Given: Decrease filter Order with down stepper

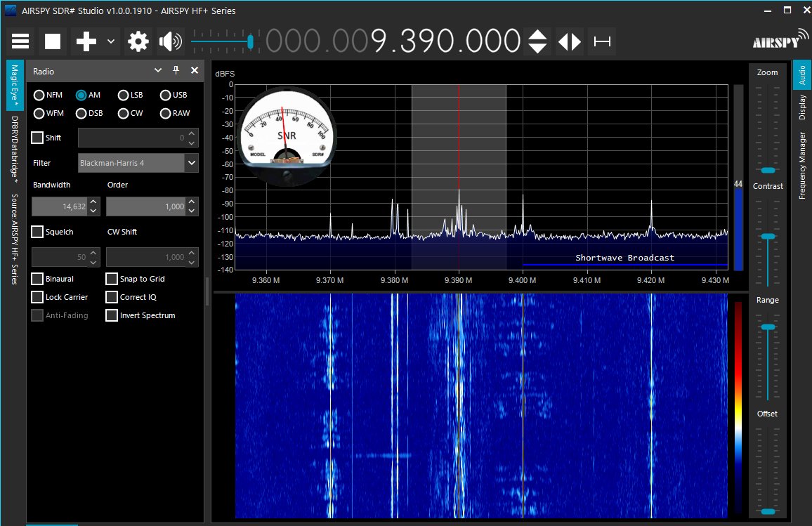Looking at the screenshot, I should (192, 211).
